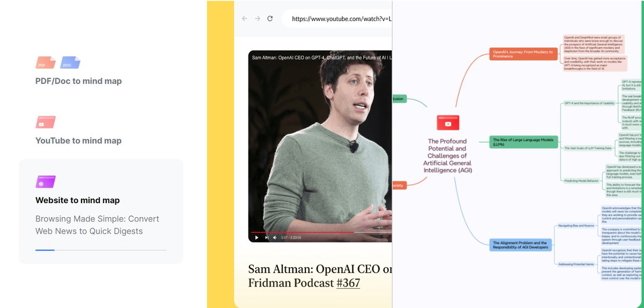Click the partially hidden green node left of center
The image size is (644, 308).
point(400,99)
